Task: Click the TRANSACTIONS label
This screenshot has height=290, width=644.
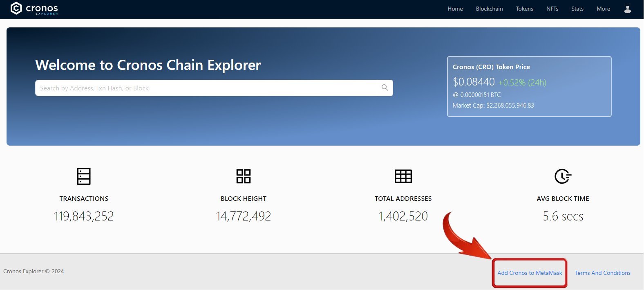Action: coord(84,199)
